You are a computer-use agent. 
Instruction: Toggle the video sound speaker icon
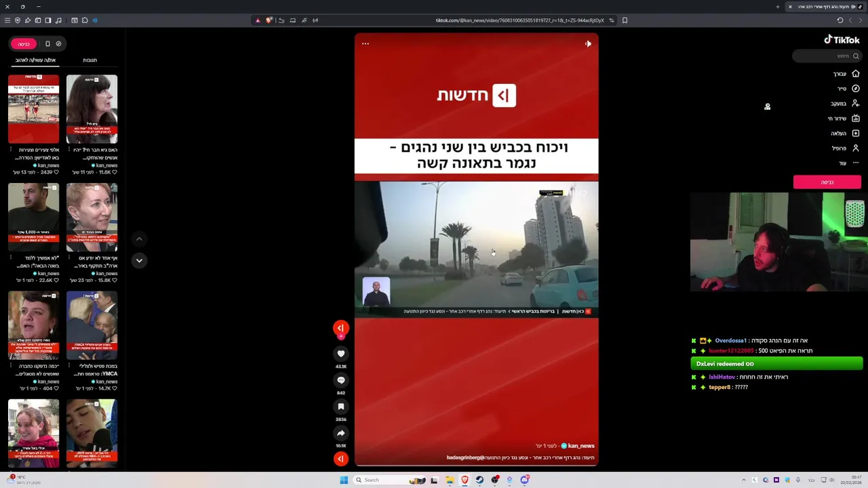[x=588, y=44]
